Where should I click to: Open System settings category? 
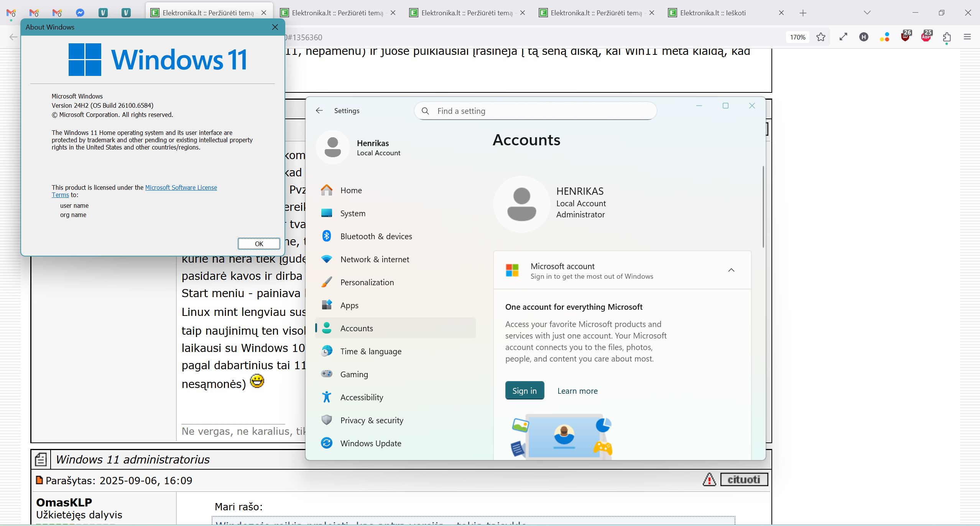click(x=395, y=213)
